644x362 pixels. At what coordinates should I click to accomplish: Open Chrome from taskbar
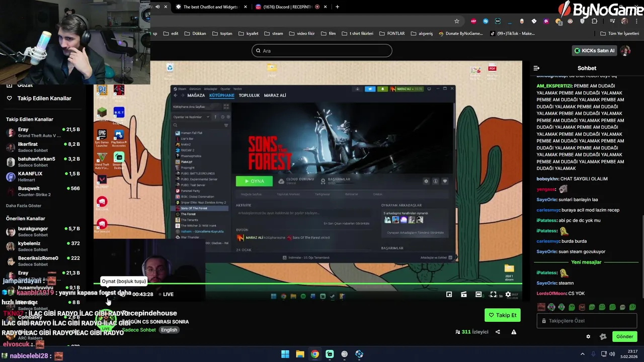tap(314, 354)
